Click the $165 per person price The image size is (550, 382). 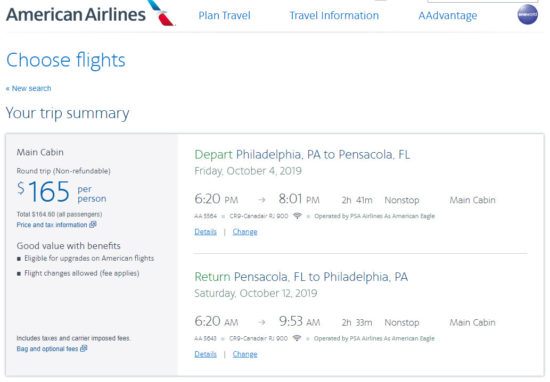point(61,192)
